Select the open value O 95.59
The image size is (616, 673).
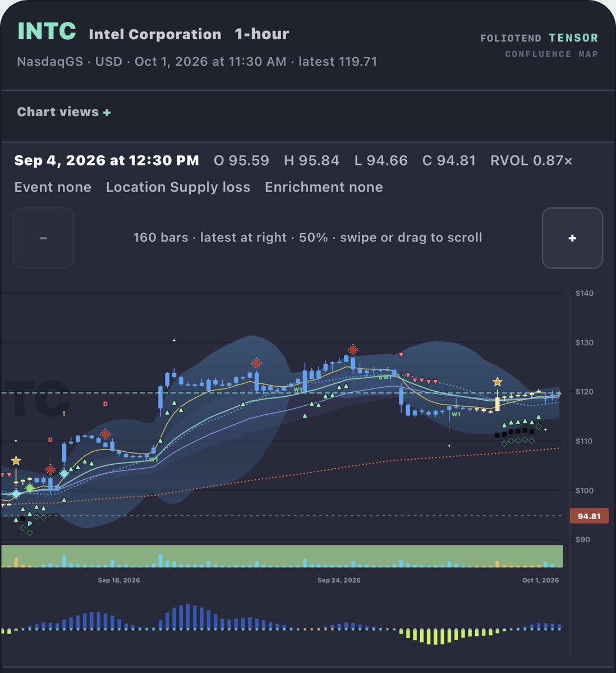241,161
